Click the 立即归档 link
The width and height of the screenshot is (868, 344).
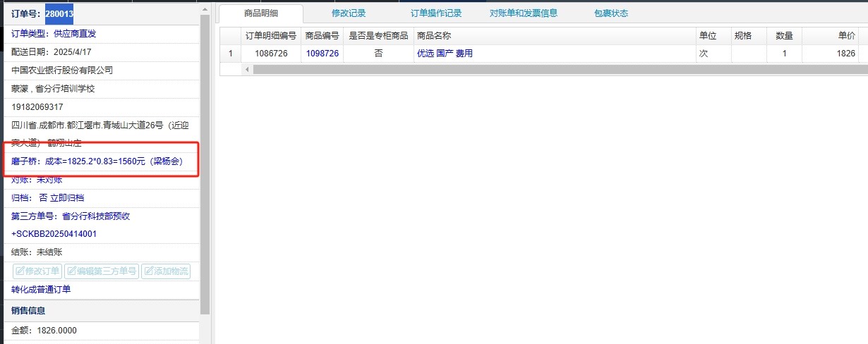coord(67,198)
